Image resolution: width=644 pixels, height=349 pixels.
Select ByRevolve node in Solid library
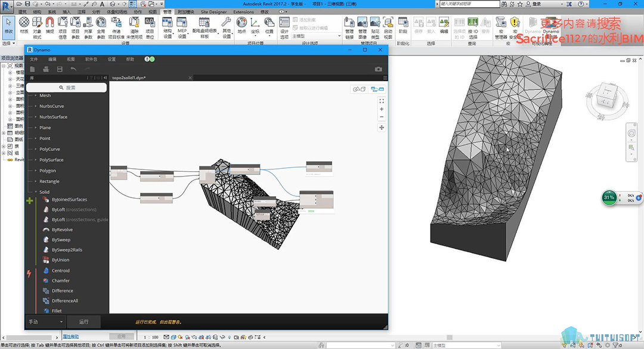(62, 230)
